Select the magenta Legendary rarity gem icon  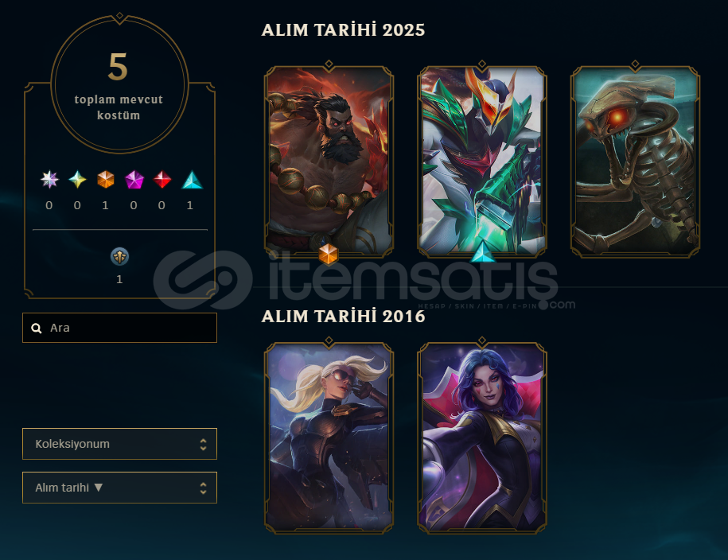(134, 180)
